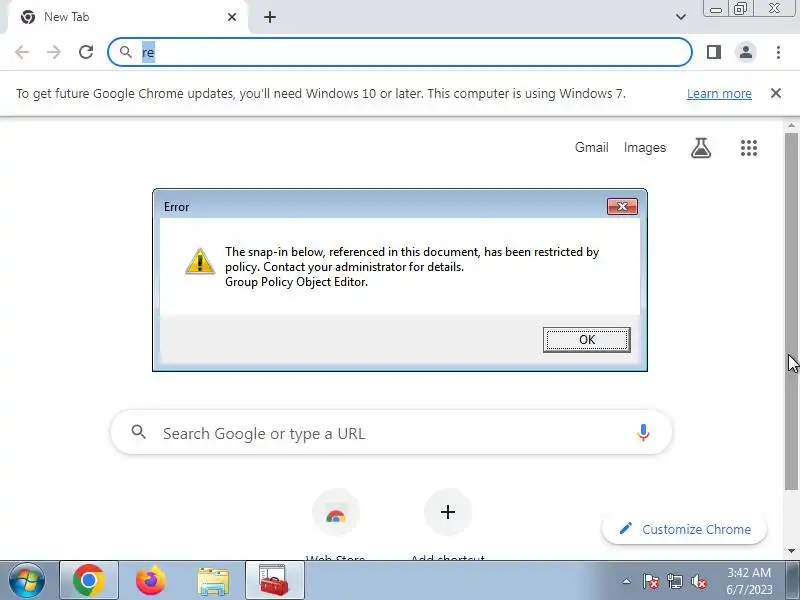Open the profile avatar icon

(745, 52)
